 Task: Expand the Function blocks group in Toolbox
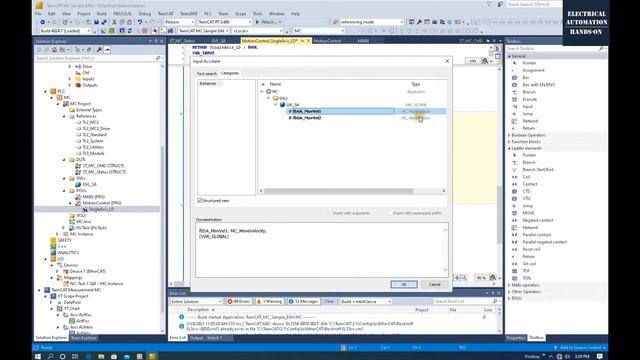(x=509, y=142)
